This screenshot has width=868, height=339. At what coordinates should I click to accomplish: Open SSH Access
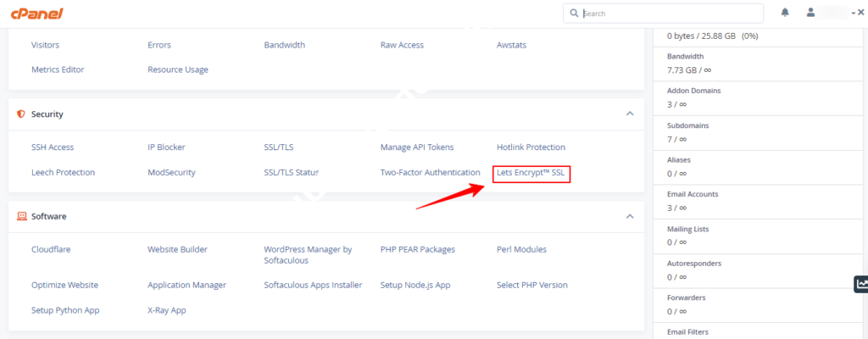tap(53, 147)
